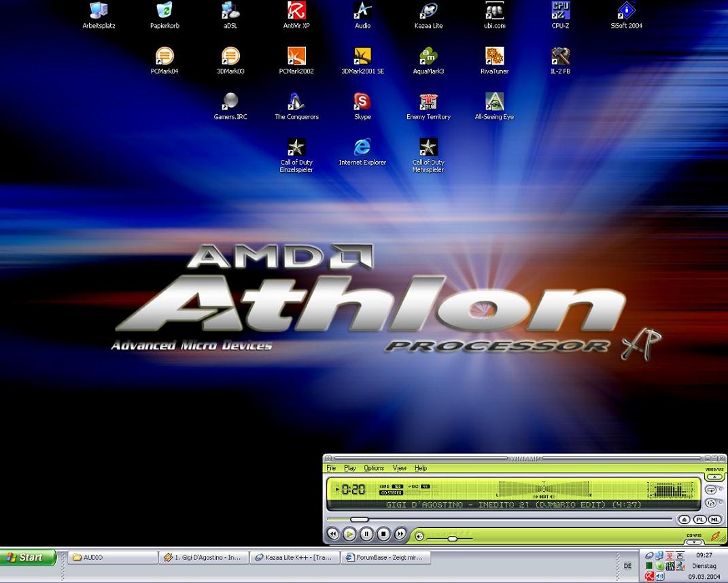Pause playback in Winamp
The image size is (728, 583).
pyautogui.click(x=366, y=534)
